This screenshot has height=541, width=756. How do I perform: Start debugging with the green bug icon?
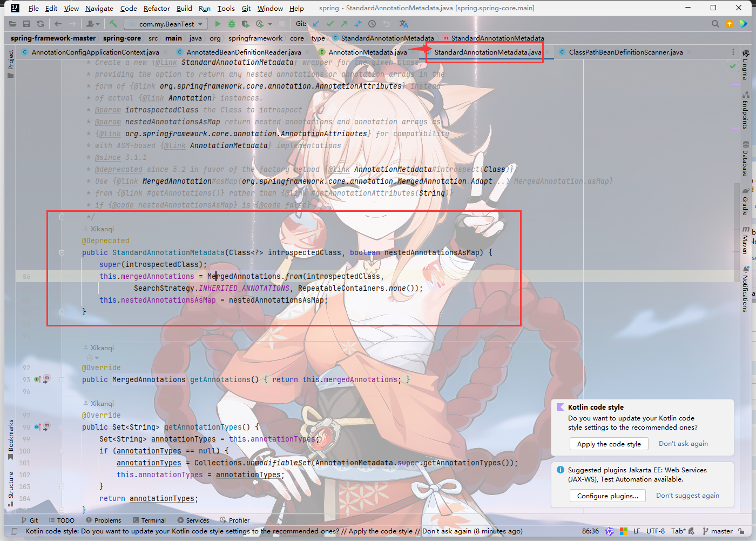(x=232, y=24)
